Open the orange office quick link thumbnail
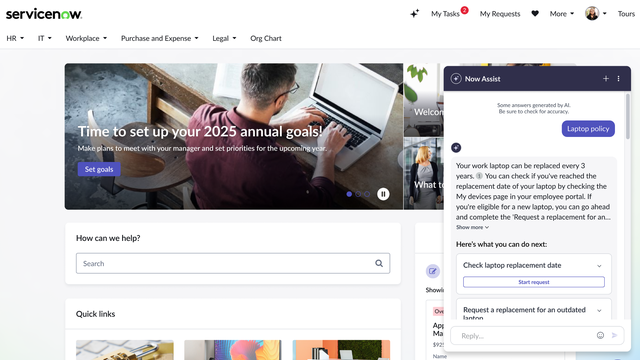The height and width of the screenshot is (360, 640). coord(341,350)
